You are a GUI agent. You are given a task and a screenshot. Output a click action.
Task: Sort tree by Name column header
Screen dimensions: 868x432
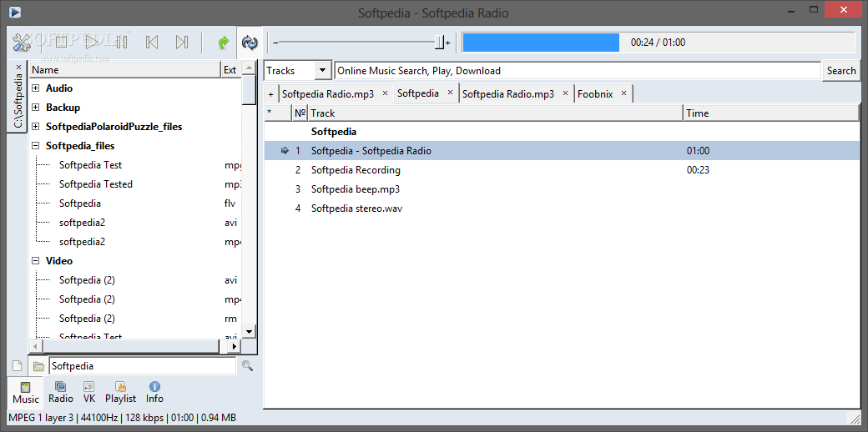124,70
